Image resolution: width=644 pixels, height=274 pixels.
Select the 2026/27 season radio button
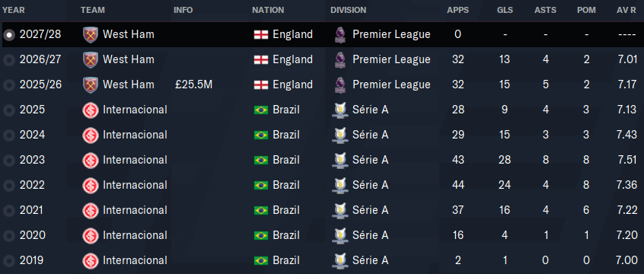pos(8,60)
